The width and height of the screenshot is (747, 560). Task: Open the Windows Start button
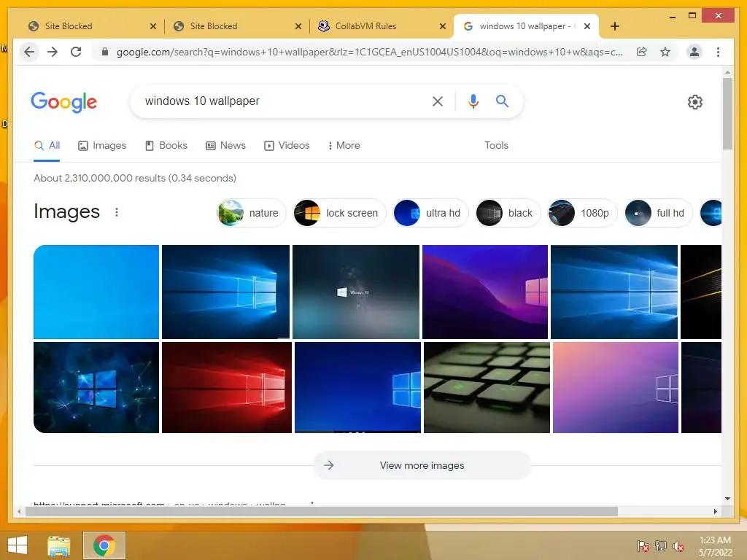[x=18, y=545]
